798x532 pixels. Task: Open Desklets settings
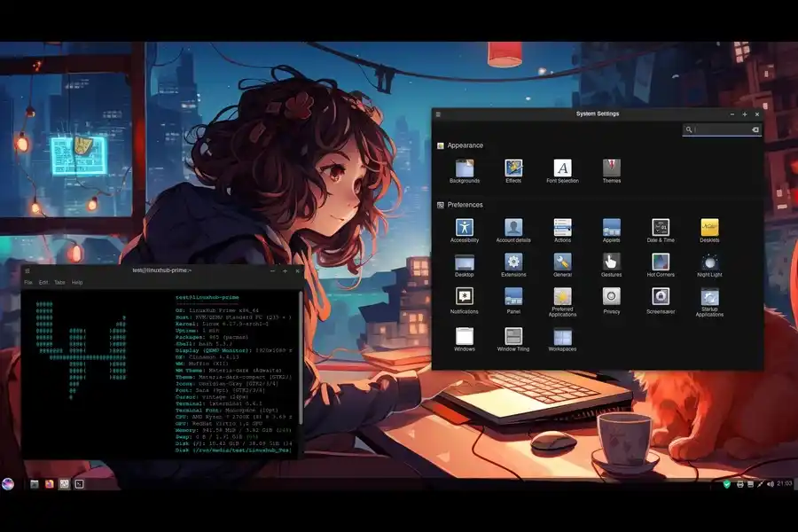tap(709, 229)
